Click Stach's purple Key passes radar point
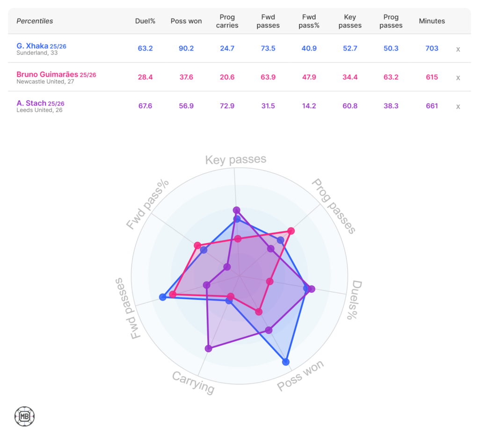The image size is (479, 448). click(x=237, y=210)
